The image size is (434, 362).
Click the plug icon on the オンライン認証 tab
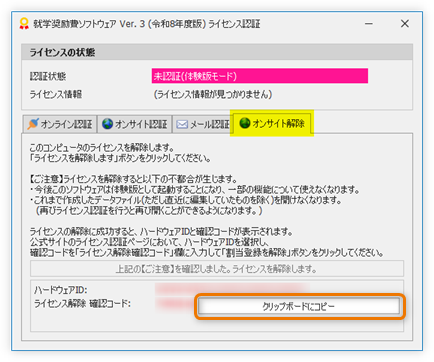(33, 124)
